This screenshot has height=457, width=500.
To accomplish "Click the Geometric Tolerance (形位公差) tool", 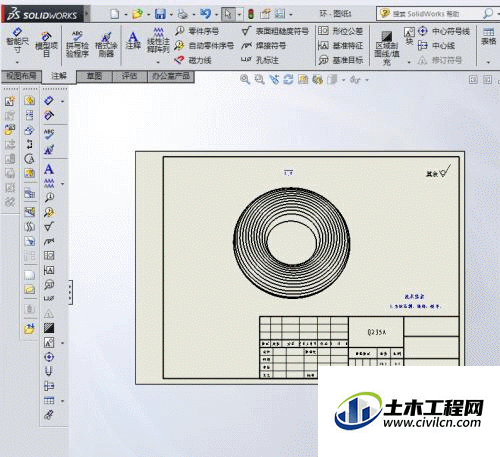I will pyautogui.click(x=340, y=31).
